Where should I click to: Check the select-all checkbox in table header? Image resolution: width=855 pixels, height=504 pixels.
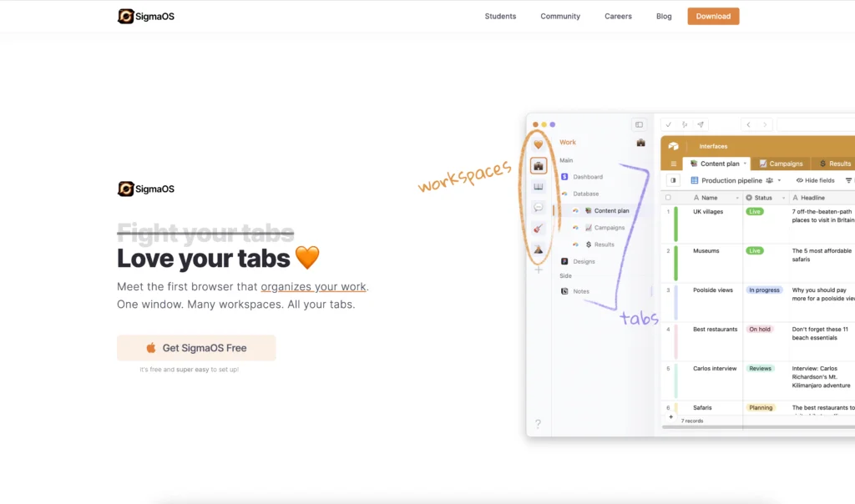click(667, 198)
